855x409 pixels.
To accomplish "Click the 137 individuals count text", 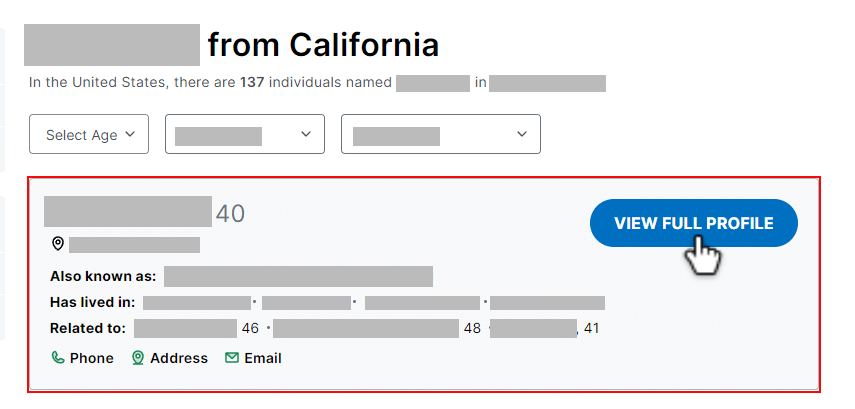I will click(x=252, y=83).
